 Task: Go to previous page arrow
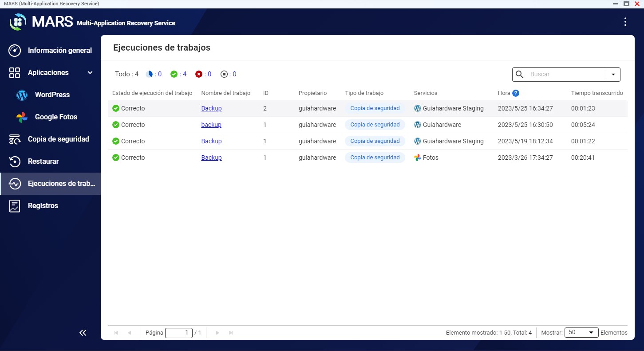click(130, 333)
